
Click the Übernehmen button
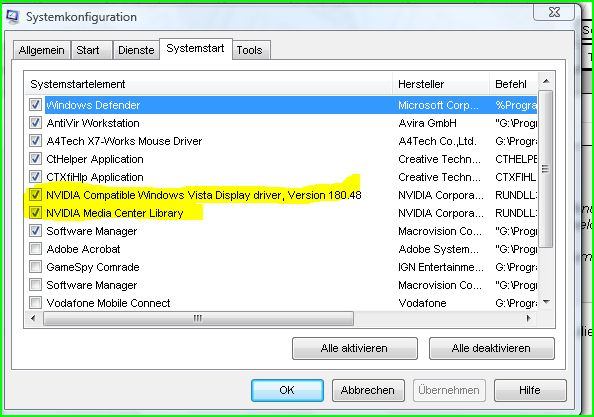[x=449, y=390]
